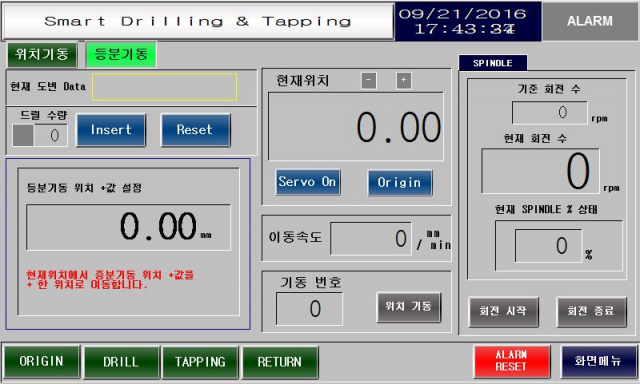Click the date and time display

pos(468,21)
